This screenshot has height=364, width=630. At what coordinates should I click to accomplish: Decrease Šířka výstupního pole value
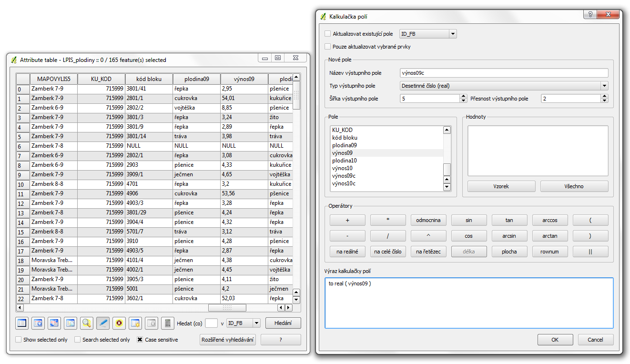(463, 101)
